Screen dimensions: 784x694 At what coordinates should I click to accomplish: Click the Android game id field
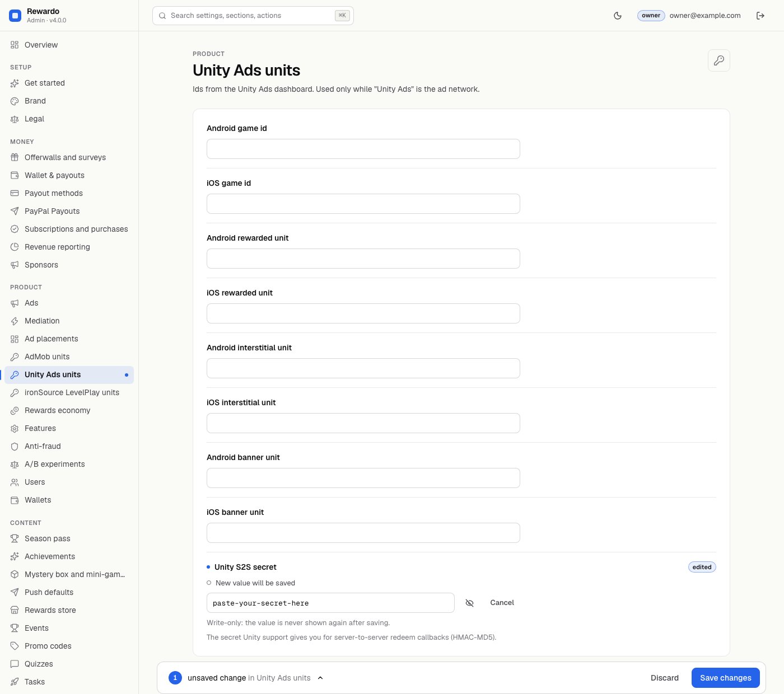pos(363,149)
